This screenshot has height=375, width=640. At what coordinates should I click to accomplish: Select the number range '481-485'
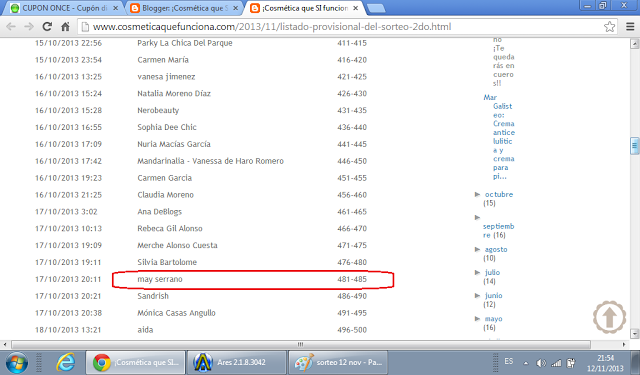click(352, 279)
